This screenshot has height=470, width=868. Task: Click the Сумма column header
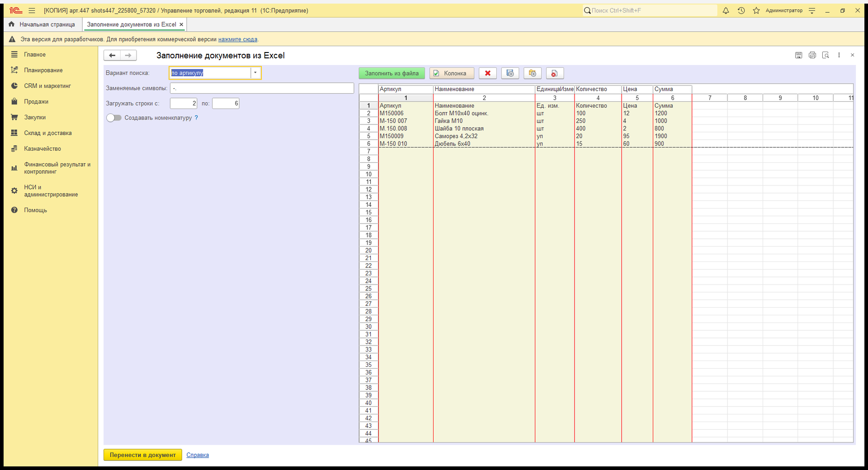(x=672, y=89)
